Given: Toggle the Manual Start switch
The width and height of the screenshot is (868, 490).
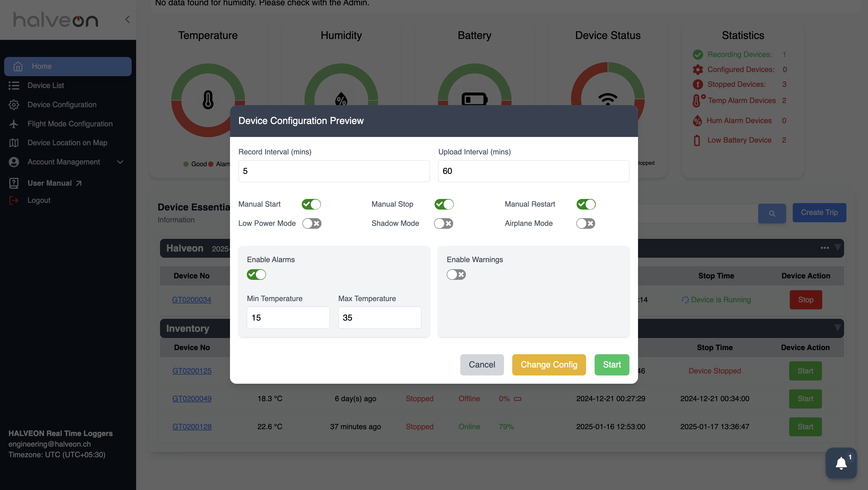Looking at the screenshot, I should point(311,204).
